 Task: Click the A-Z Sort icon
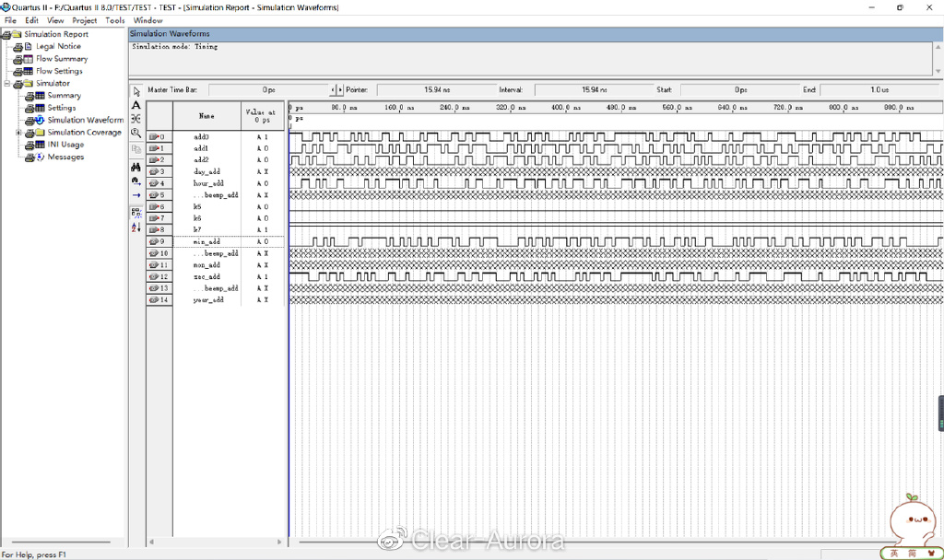pos(136,227)
